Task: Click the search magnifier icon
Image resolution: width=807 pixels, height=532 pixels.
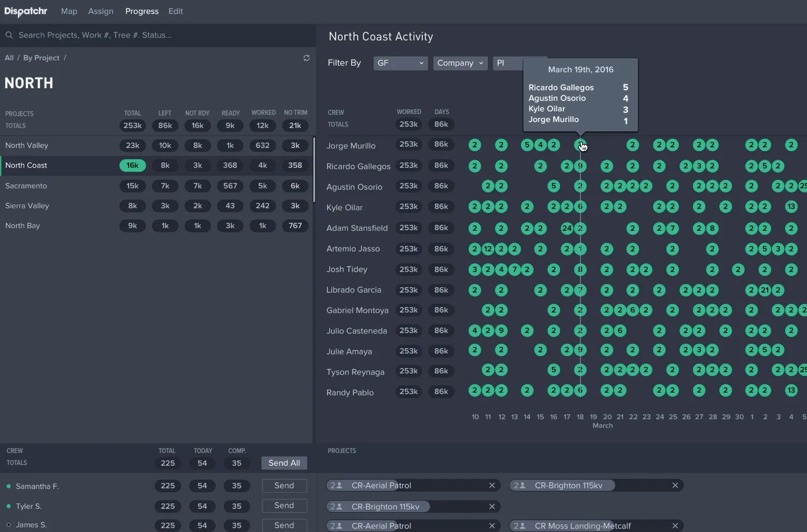Action: [x=9, y=35]
